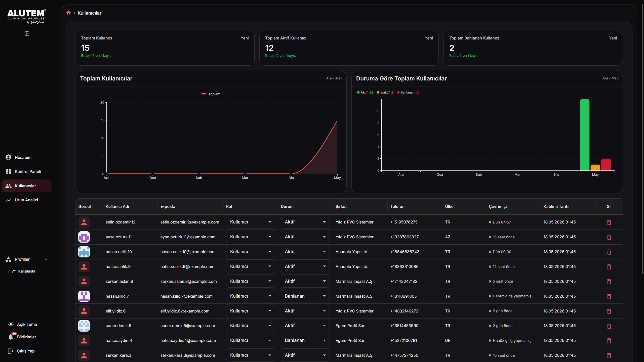The width and height of the screenshot is (644, 362).
Task: Collapse the Profiller menu chevron
Action: (46, 259)
